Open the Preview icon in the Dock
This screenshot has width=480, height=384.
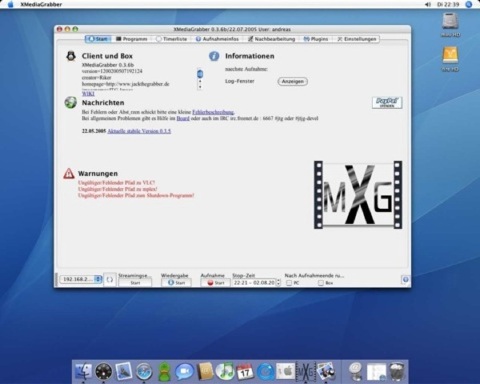[326, 371]
